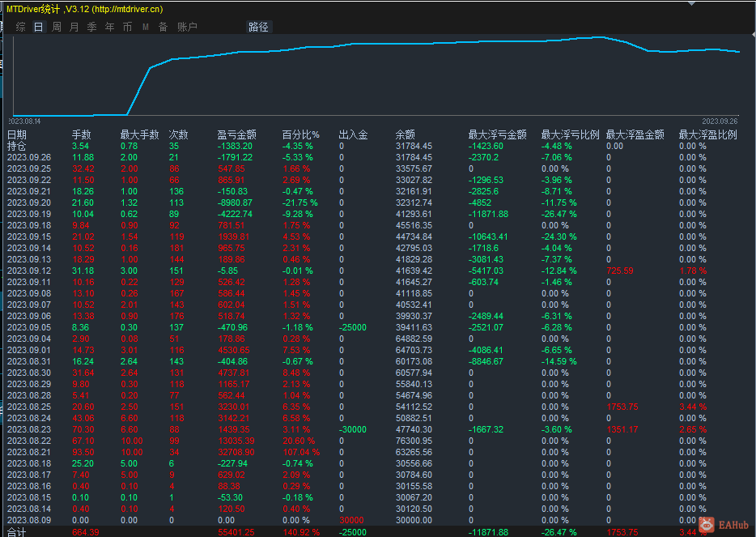Image resolution: width=756 pixels, height=537 pixels.
Task: Click the 日期 column header
Action: tap(17, 134)
